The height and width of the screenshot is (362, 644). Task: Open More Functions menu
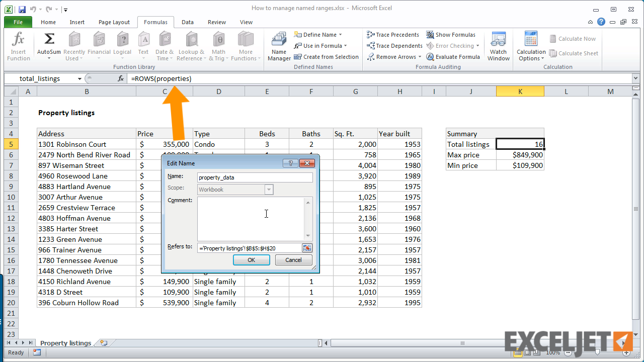coord(246,46)
